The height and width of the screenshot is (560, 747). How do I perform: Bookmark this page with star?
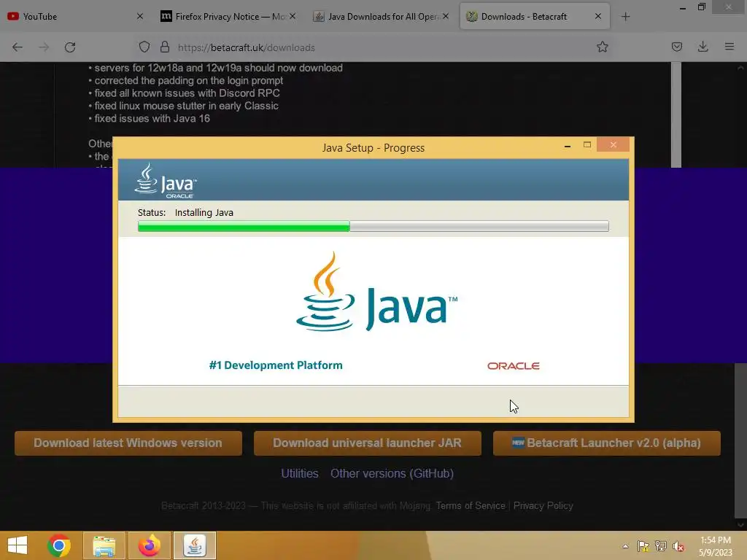[x=602, y=47]
